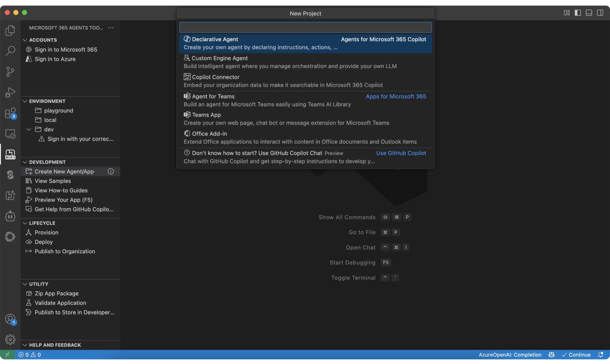Collapse the ENVIRONMENT section
Image resolution: width=610 pixels, height=364 pixels.
tap(25, 101)
